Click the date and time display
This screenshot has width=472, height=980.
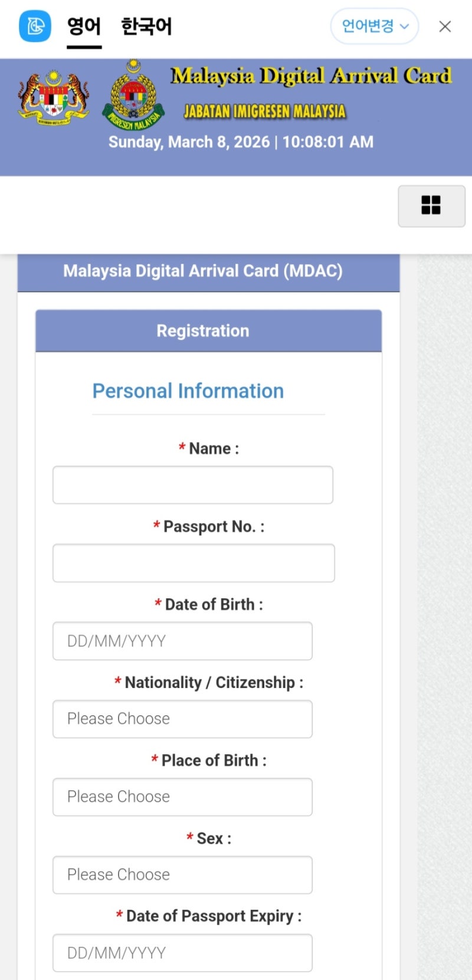[x=241, y=142]
